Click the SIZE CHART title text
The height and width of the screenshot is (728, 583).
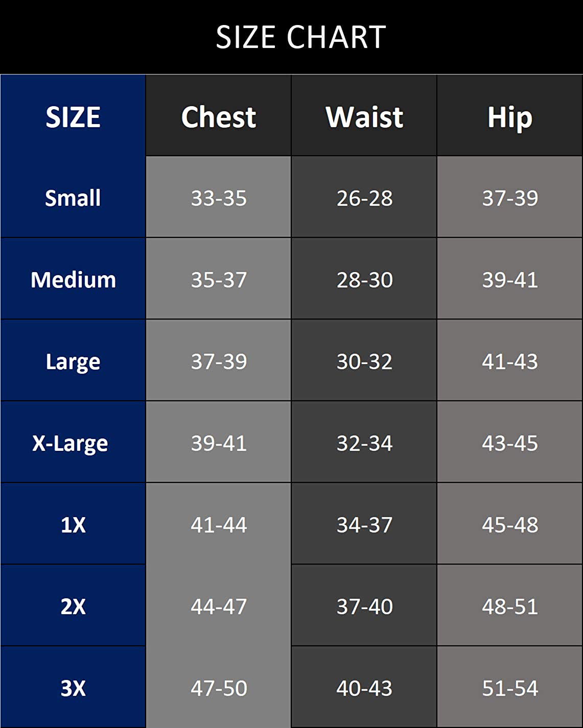coord(300,37)
